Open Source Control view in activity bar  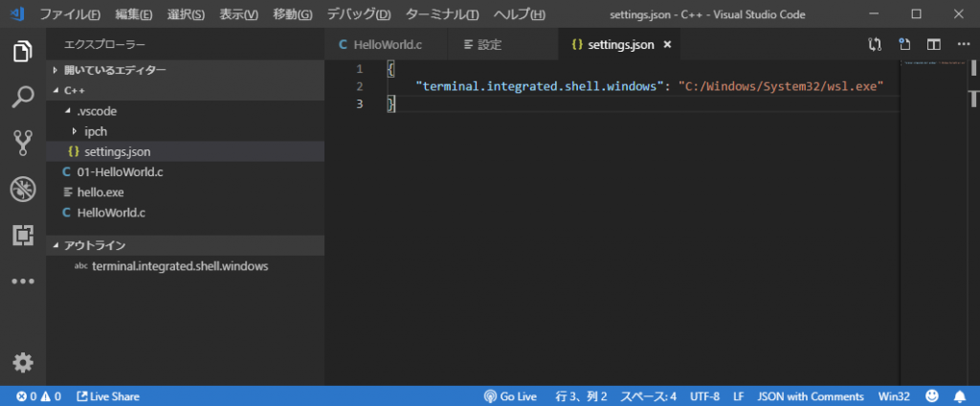tap(23, 143)
